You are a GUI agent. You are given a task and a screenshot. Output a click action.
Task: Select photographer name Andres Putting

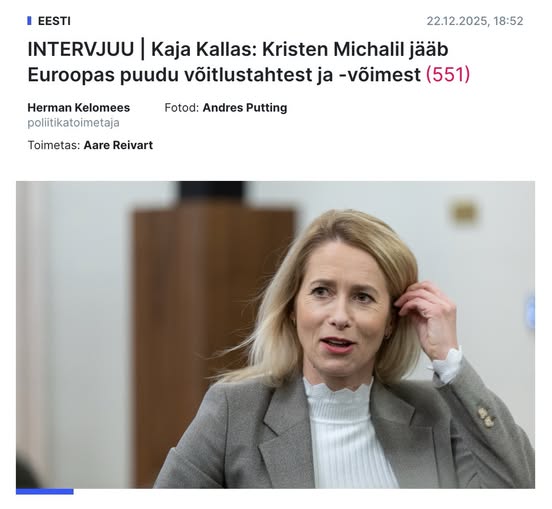point(245,108)
